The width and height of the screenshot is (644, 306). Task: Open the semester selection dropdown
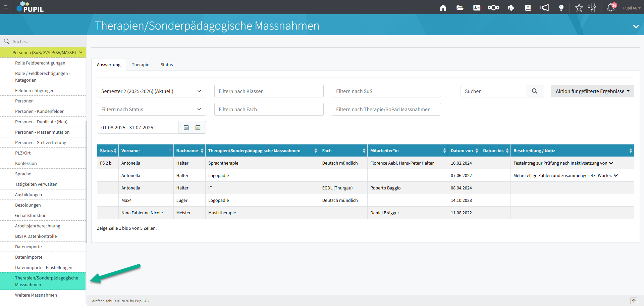(x=151, y=91)
